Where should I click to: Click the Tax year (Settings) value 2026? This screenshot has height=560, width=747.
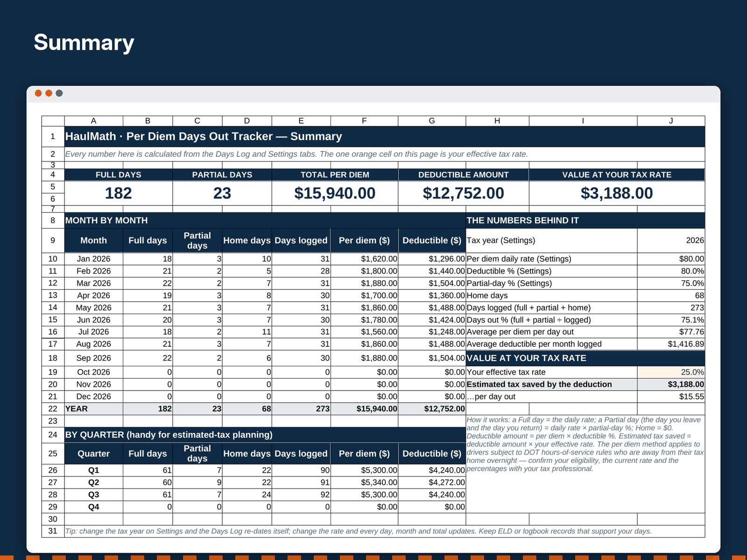tap(671, 240)
